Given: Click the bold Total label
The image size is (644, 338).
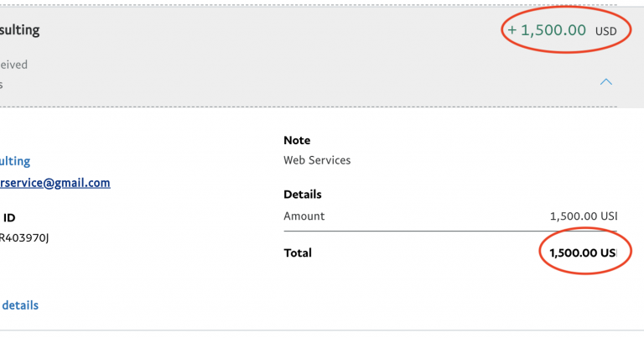Looking at the screenshot, I should tap(298, 252).
